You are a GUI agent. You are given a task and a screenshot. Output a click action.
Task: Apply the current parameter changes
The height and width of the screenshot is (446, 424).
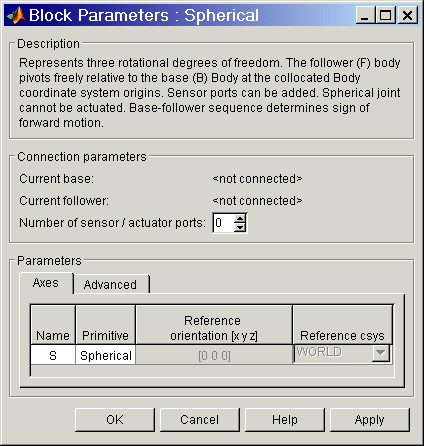click(370, 420)
